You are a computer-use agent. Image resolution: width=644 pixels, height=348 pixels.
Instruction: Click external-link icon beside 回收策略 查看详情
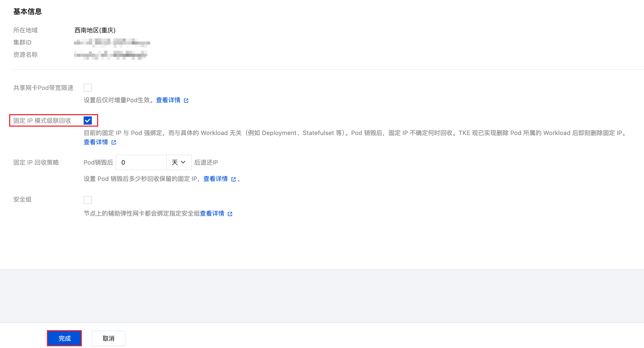[233, 179]
